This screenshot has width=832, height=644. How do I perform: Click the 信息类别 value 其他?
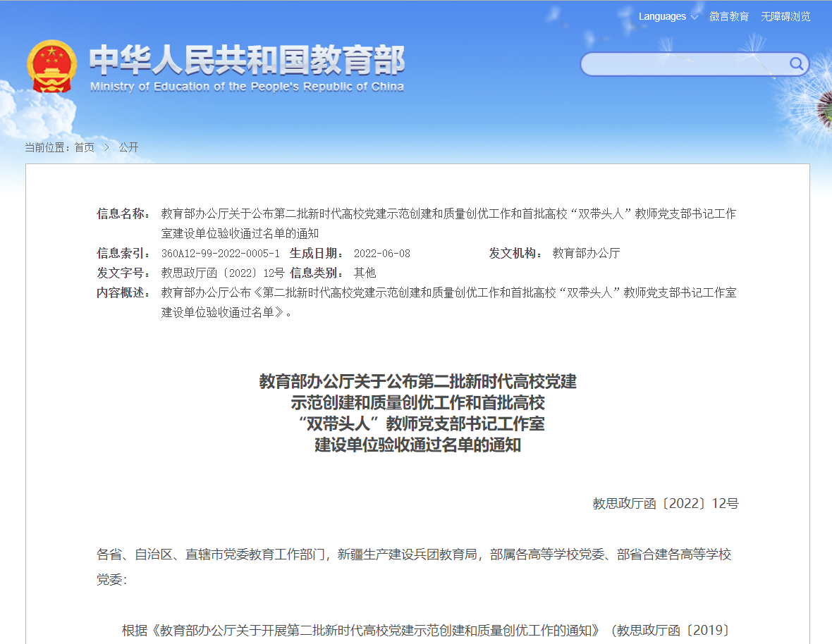(365, 273)
